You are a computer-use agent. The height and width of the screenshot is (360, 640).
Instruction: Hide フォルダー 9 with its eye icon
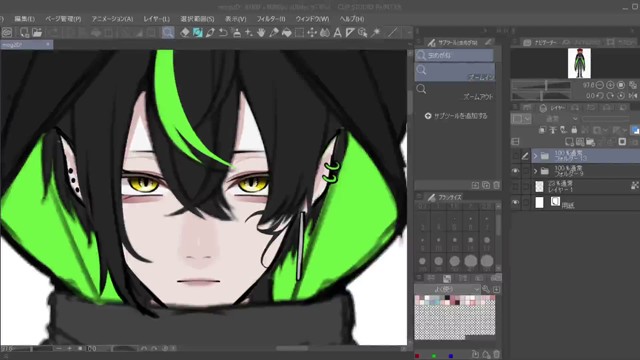point(516,171)
